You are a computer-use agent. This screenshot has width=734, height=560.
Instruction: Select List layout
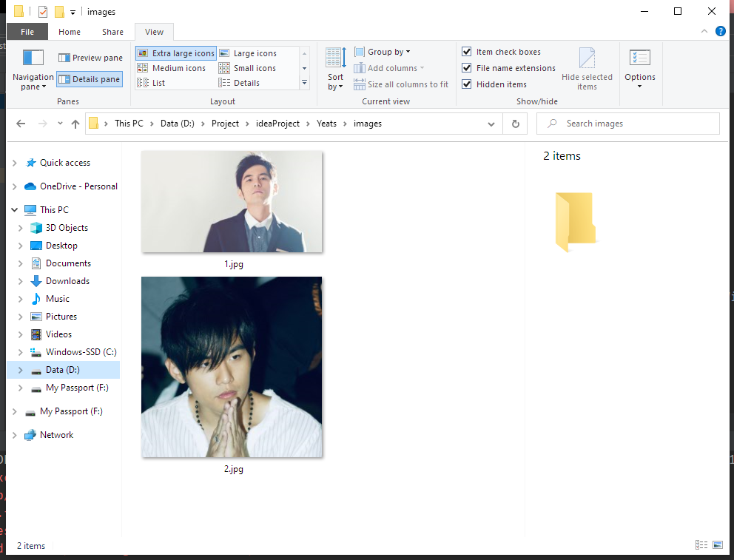point(151,83)
